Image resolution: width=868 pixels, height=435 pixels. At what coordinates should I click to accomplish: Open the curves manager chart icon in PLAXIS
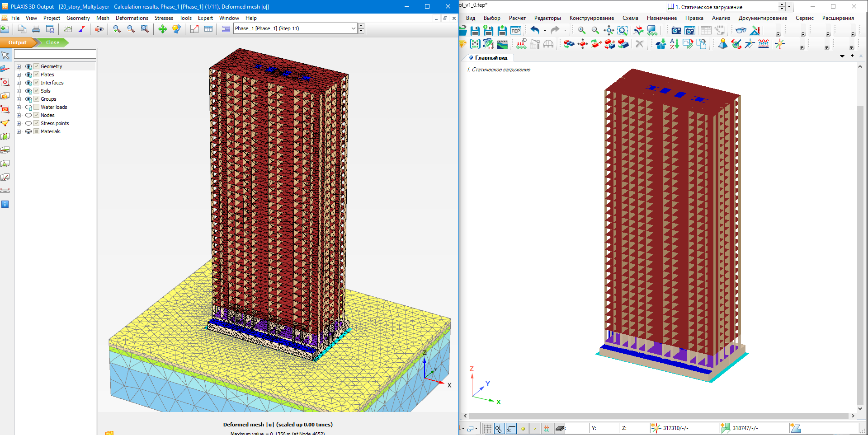pyautogui.click(x=68, y=29)
